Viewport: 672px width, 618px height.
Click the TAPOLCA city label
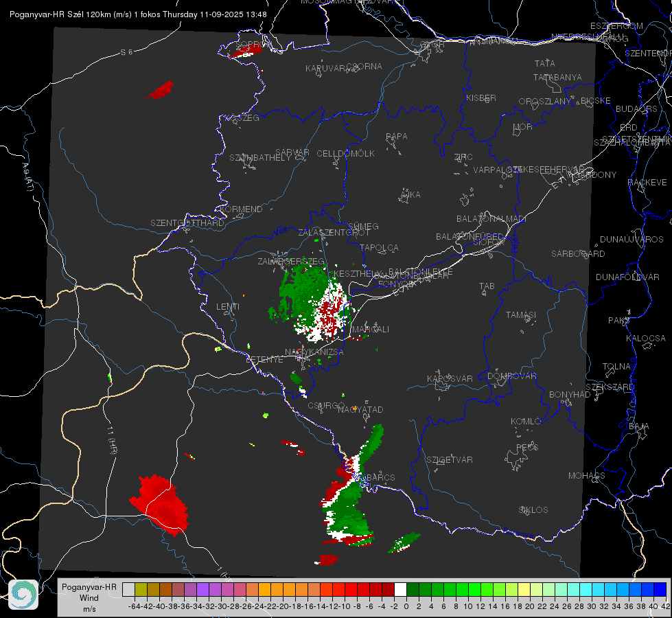(380, 247)
